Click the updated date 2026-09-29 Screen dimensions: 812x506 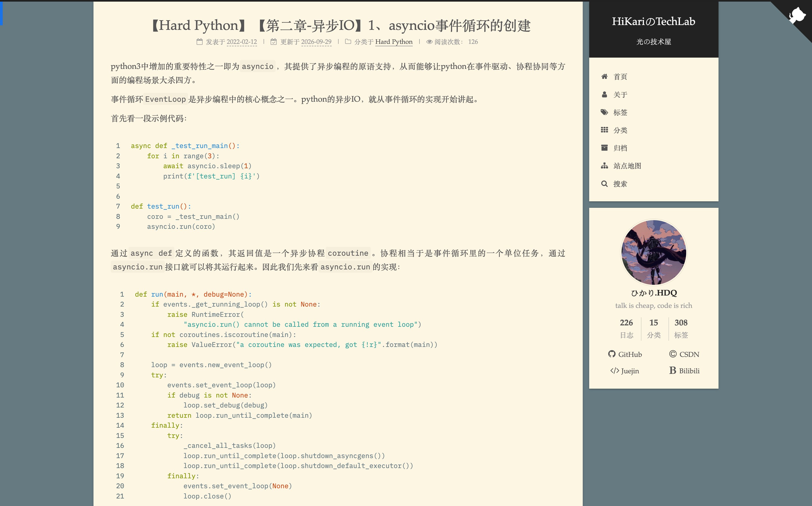pyautogui.click(x=316, y=42)
